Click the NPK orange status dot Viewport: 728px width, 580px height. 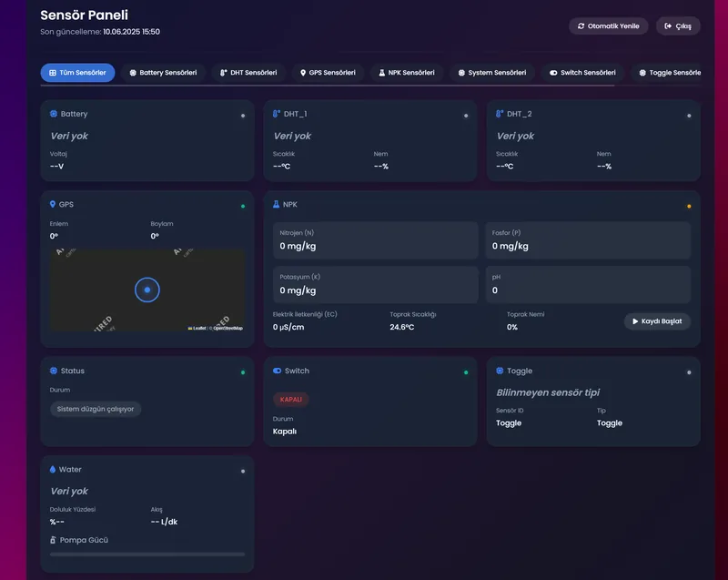tap(689, 206)
